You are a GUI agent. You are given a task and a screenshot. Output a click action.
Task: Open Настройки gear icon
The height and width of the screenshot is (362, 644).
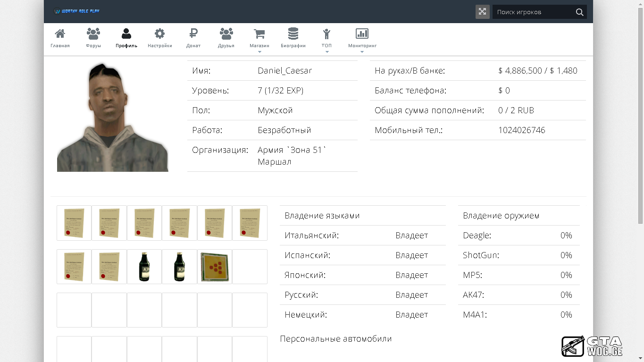159,34
